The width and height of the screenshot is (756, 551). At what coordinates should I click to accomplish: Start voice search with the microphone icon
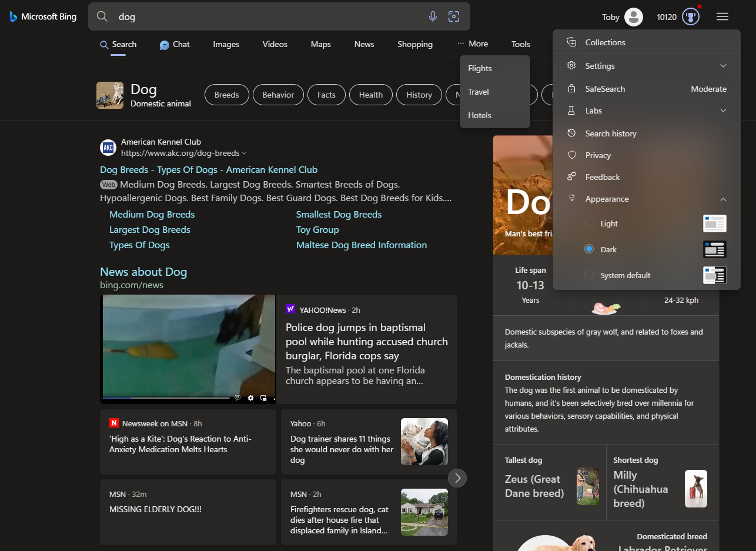click(x=433, y=16)
